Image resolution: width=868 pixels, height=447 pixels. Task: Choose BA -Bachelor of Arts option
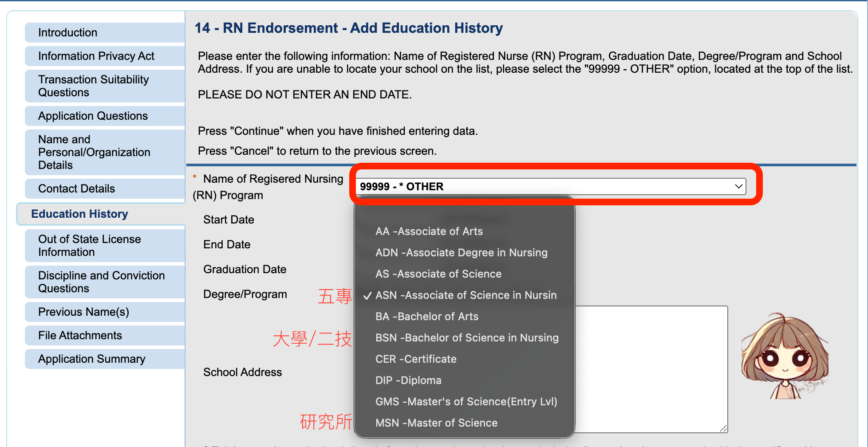(x=464, y=316)
